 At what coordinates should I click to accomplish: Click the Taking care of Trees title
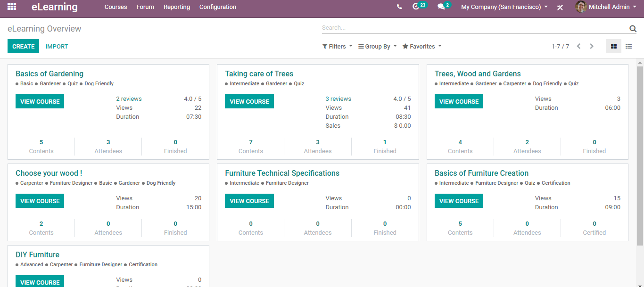[259, 74]
